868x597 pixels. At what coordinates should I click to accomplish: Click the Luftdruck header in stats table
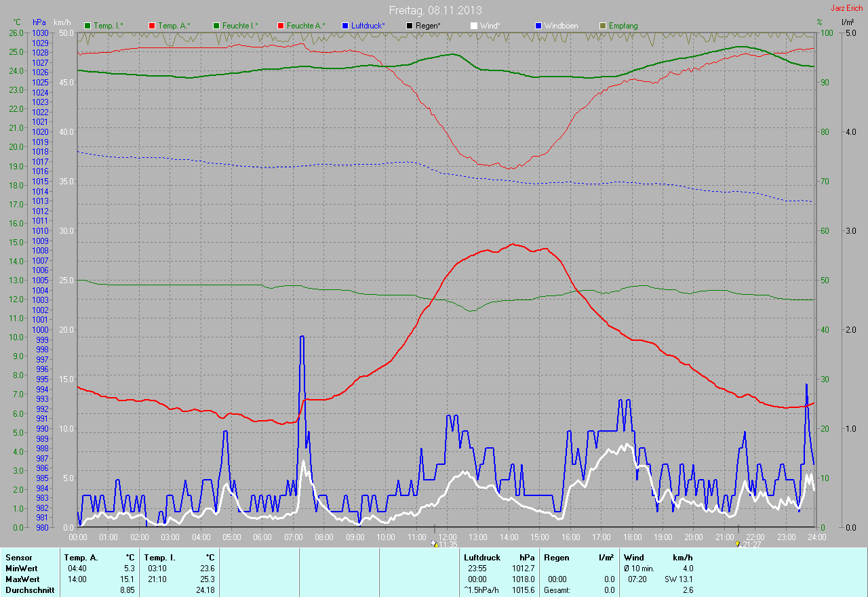point(481,558)
